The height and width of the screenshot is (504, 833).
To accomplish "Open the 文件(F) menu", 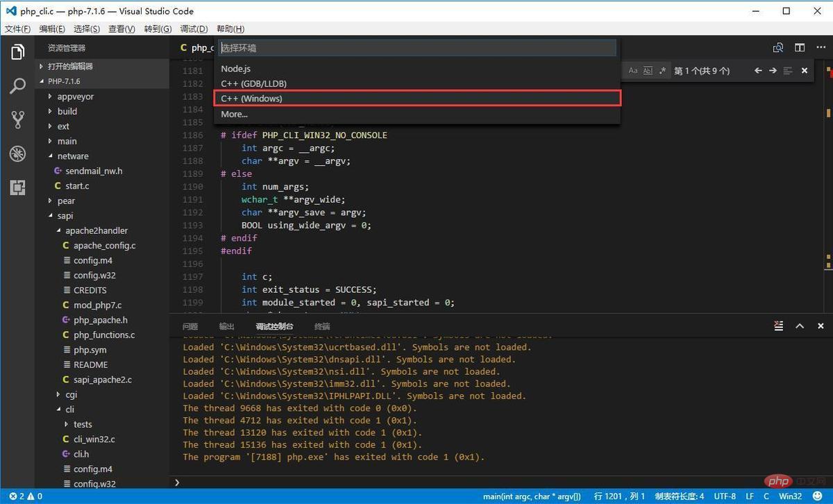I will [18, 28].
